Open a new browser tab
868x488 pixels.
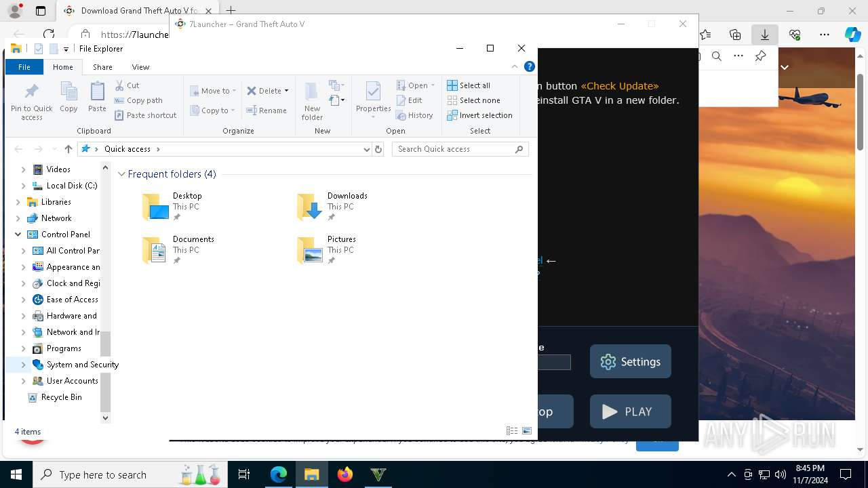pos(231,11)
